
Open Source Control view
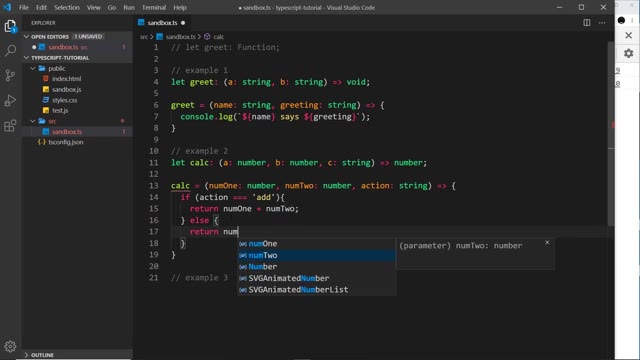pos(10,76)
